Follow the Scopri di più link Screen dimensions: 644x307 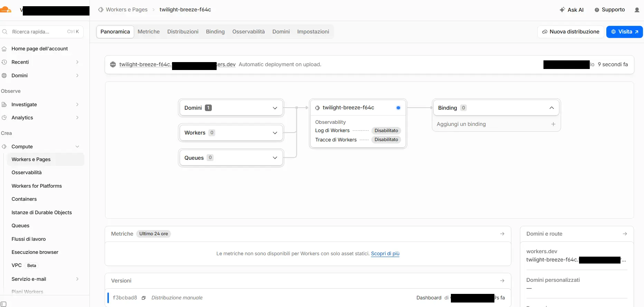[x=385, y=254]
